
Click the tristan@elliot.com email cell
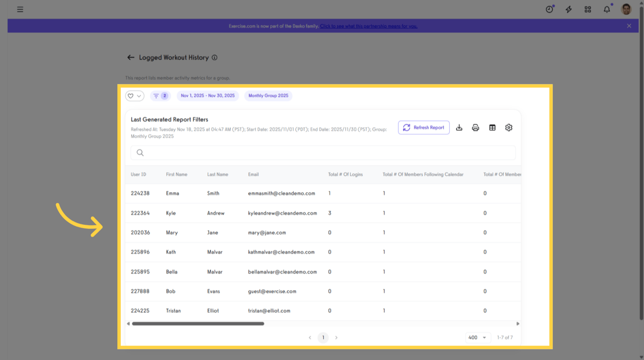coord(269,311)
